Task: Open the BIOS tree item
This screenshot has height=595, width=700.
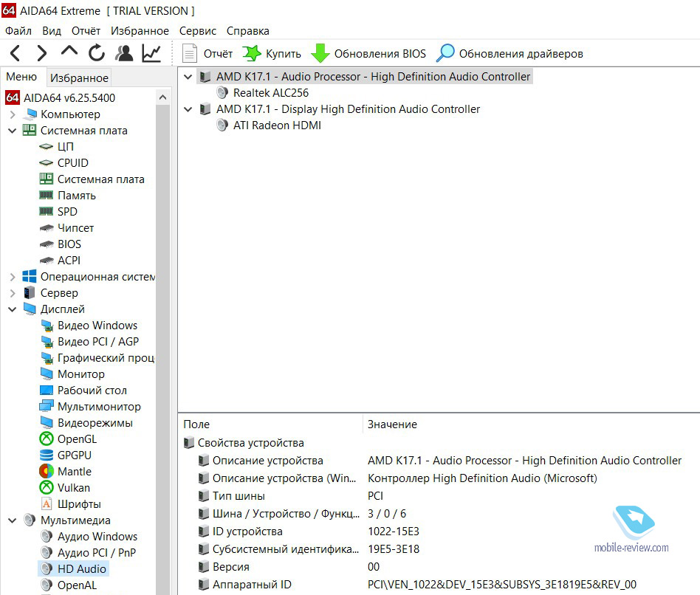Action: pyautogui.click(x=61, y=244)
